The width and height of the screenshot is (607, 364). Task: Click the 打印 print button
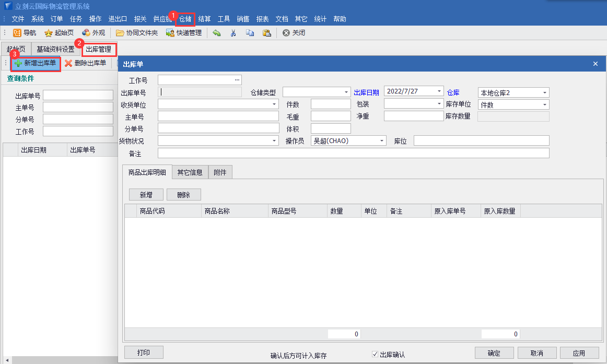coord(144,353)
